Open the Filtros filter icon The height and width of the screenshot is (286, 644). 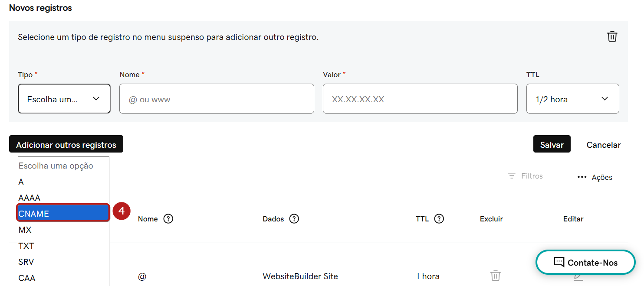point(512,176)
